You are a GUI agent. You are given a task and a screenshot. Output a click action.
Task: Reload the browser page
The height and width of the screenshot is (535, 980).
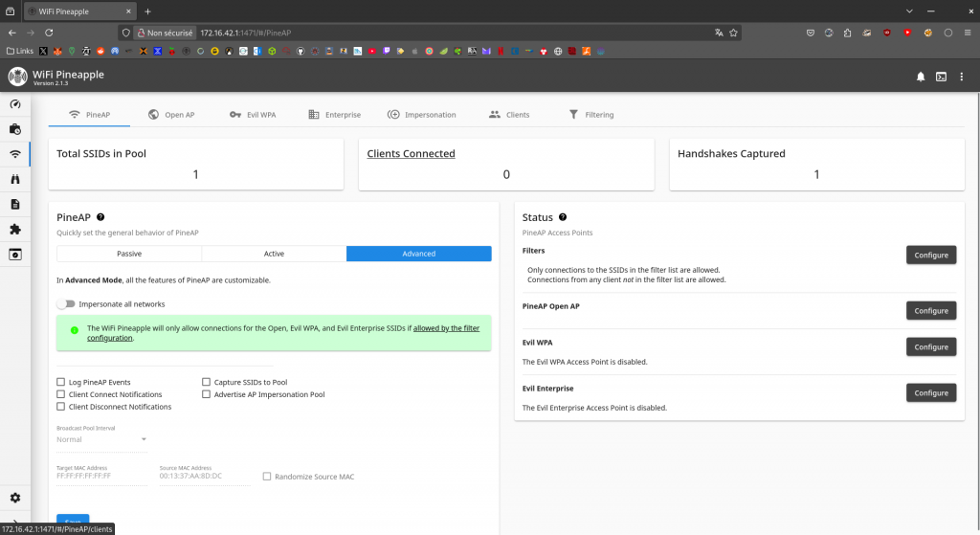49,33
